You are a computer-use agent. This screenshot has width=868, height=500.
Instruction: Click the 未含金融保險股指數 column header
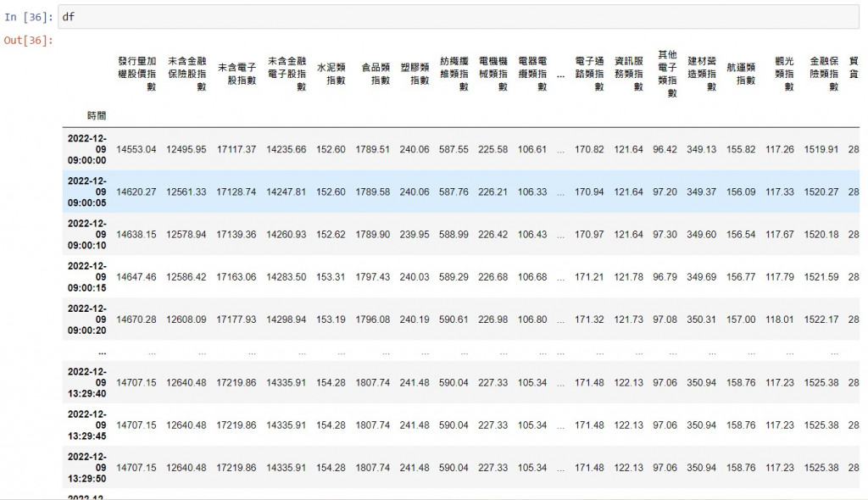tap(186, 74)
